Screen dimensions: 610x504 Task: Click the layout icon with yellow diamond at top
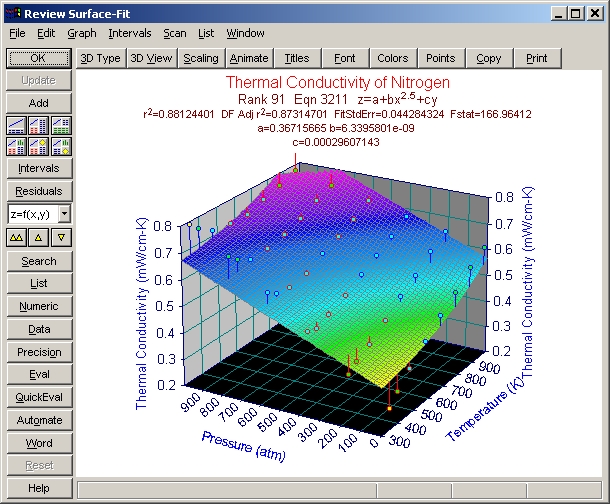tap(39, 145)
